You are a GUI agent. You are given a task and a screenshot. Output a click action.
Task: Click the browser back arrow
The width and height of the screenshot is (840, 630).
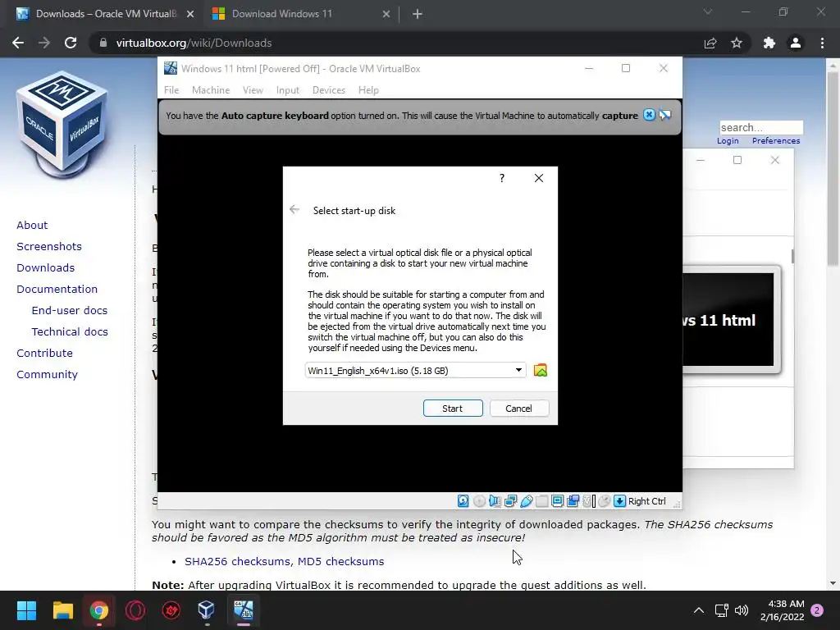point(18,43)
